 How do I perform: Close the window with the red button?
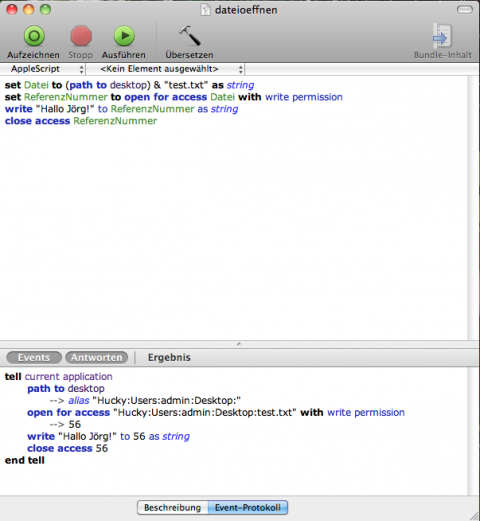(x=12, y=9)
